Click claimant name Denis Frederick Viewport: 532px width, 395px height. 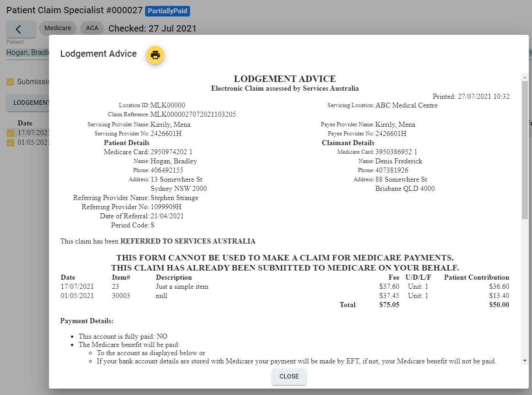[399, 161]
